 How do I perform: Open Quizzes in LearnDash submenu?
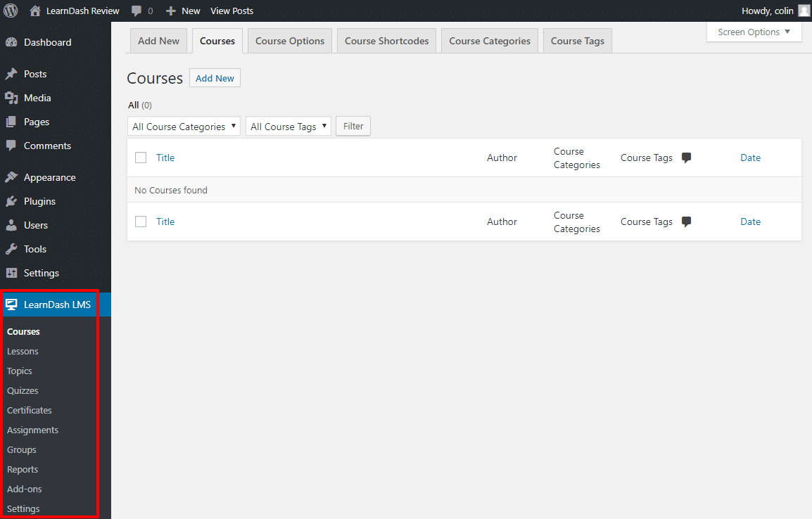click(23, 390)
